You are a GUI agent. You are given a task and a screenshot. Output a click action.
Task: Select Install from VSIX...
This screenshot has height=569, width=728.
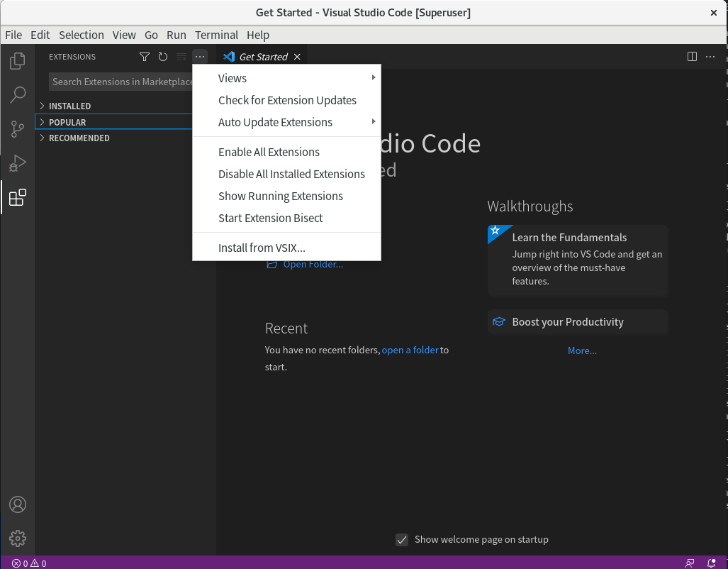286,248
